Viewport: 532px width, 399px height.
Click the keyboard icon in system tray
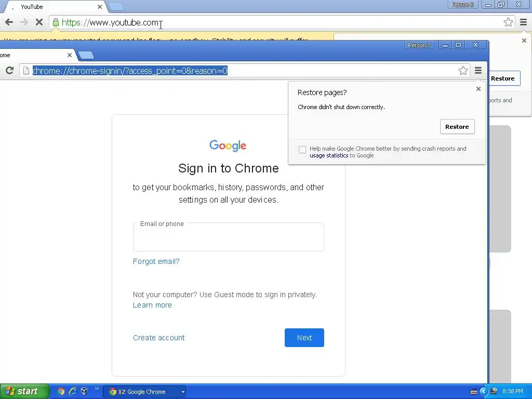[474, 392]
